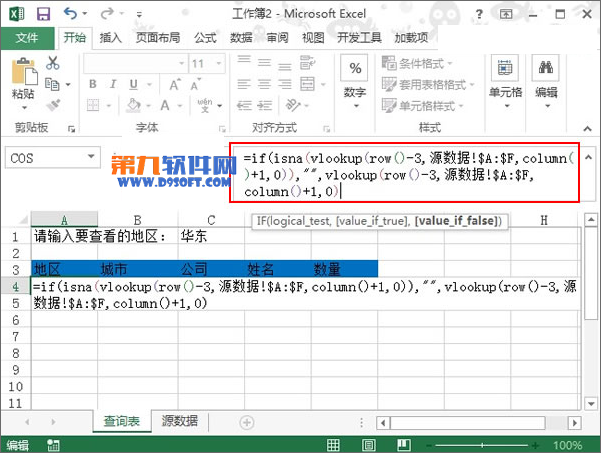
Task: Toggle underline formatting
Action: [x=133, y=84]
